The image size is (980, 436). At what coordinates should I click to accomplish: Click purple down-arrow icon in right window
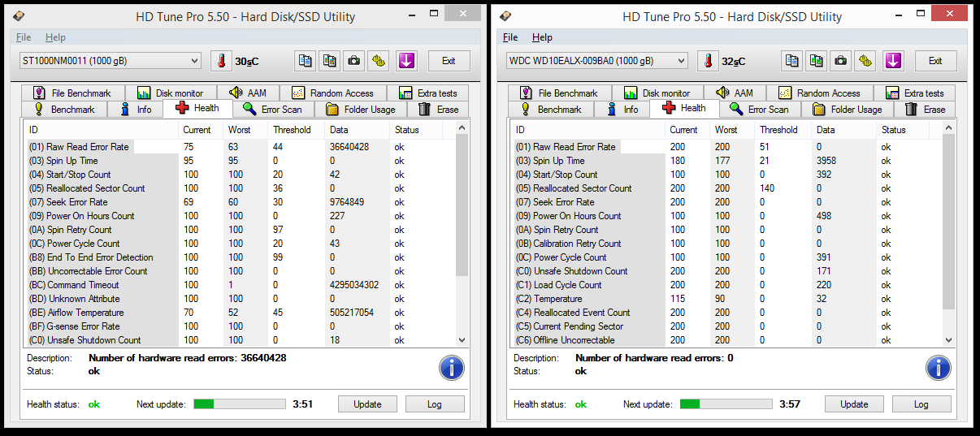(893, 61)
